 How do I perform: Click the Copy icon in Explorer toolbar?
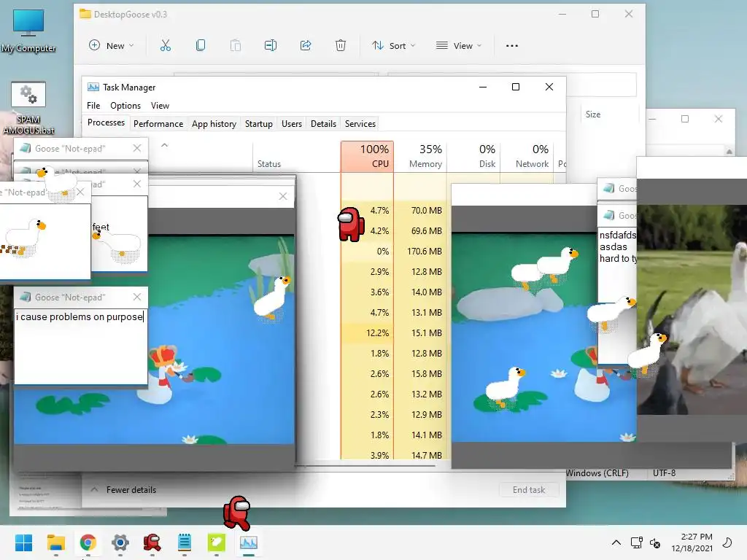click(201, 46)
